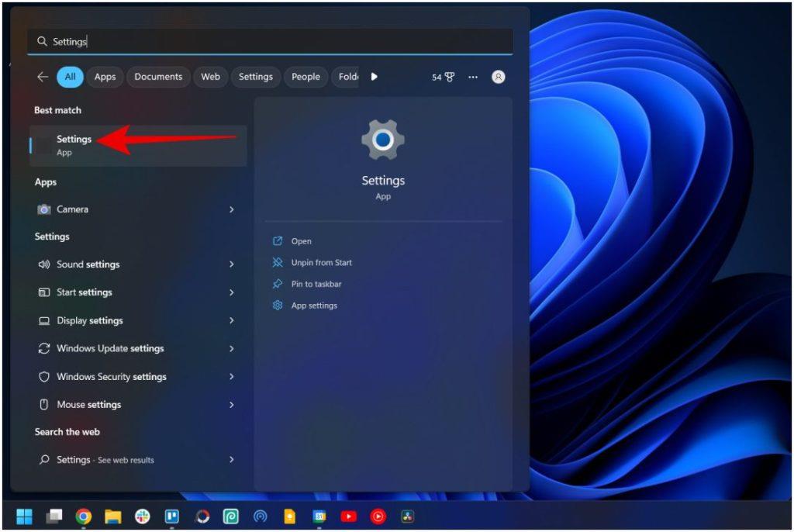Open the 54 rewards points badge
Viewport: 794px width, 532px height.
point(443,77)
